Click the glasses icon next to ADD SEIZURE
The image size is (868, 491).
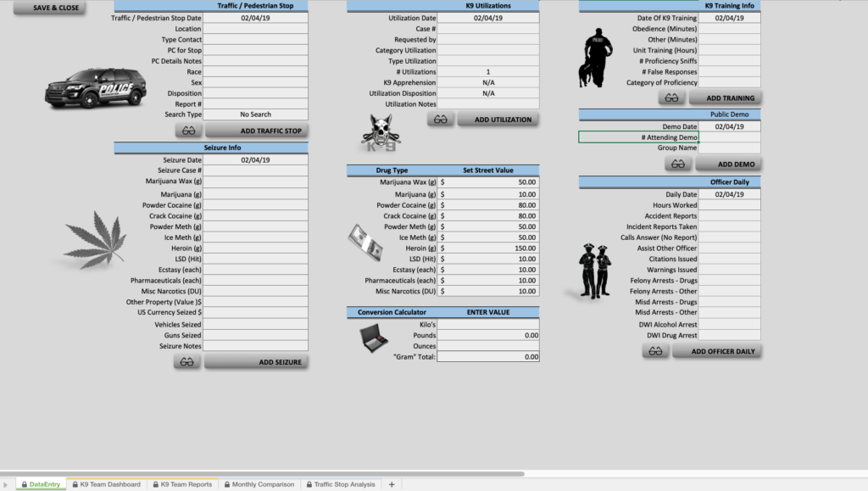tap(188, 362)
